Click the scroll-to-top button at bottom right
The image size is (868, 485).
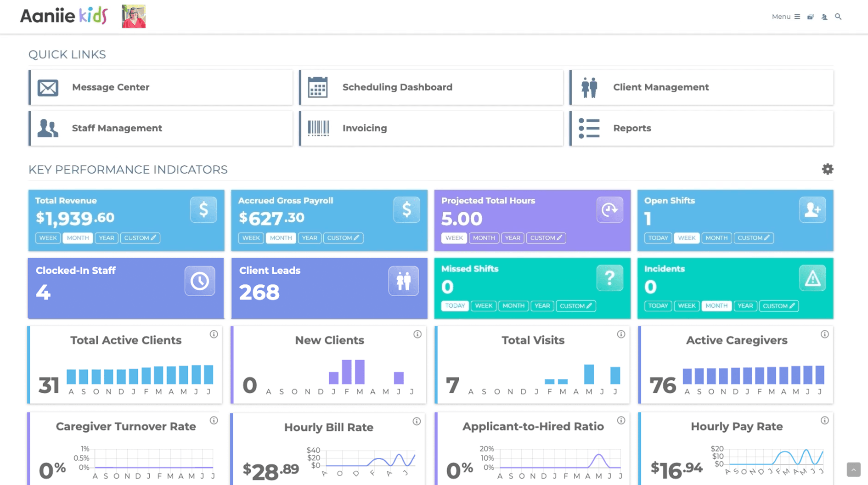853,469
